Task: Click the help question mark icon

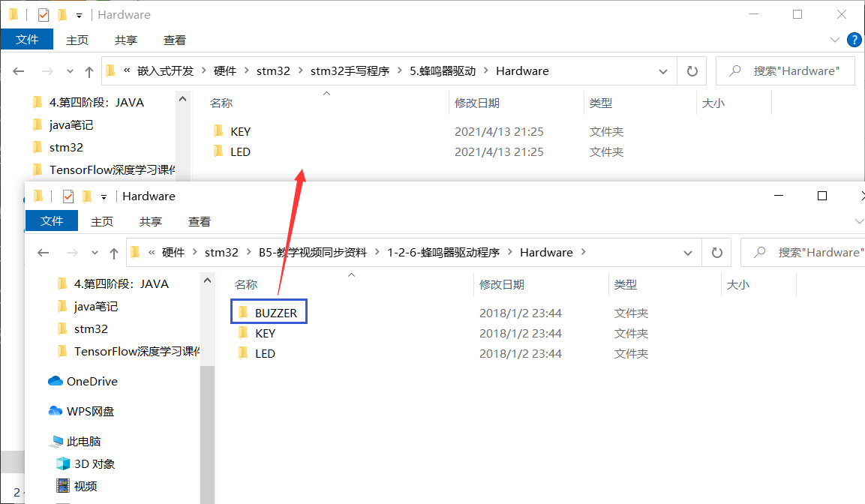Action: click(854, 40)
